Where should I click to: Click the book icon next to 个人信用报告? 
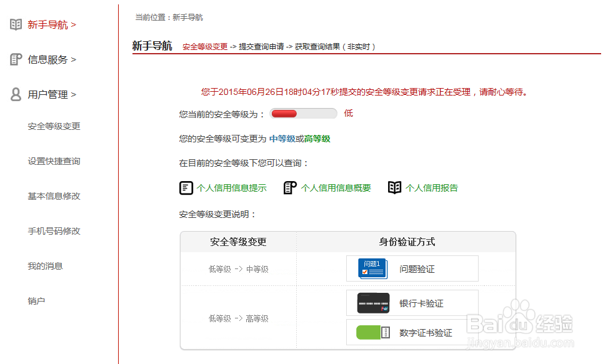click(395, 188)
